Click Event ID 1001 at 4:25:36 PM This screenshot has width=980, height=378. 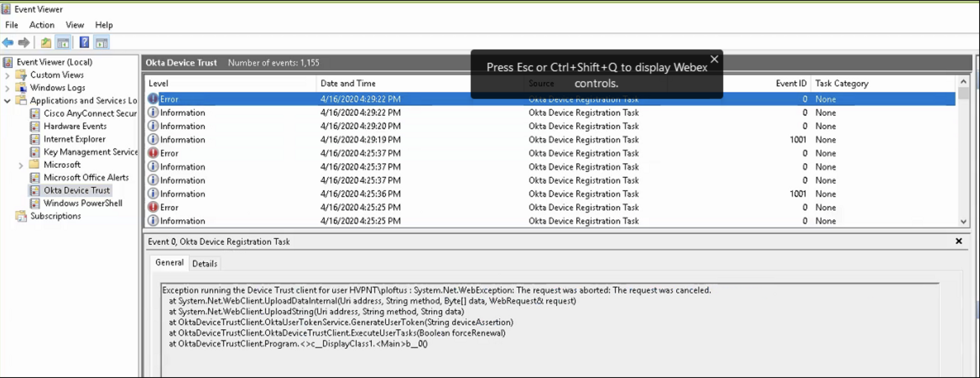[x=798, y=194]
